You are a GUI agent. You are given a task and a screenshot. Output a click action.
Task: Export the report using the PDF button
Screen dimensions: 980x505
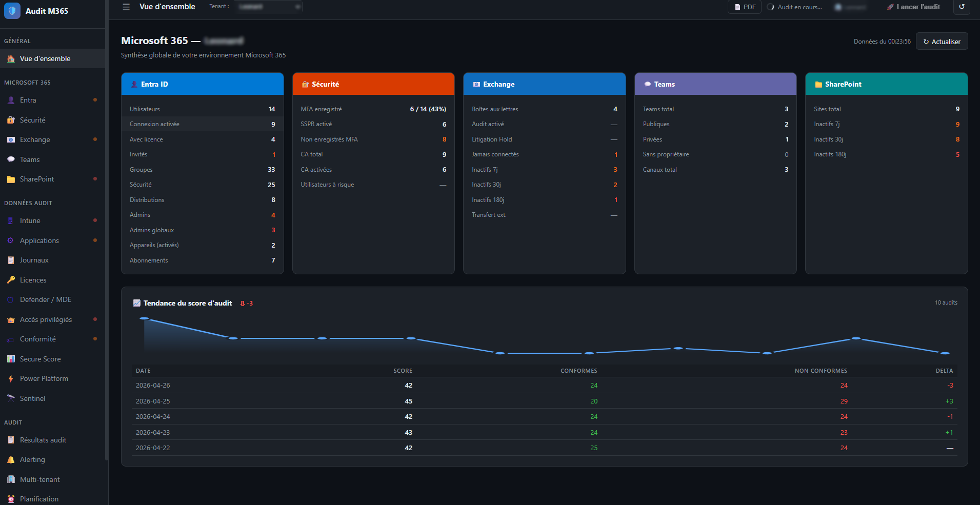[744, 7]
